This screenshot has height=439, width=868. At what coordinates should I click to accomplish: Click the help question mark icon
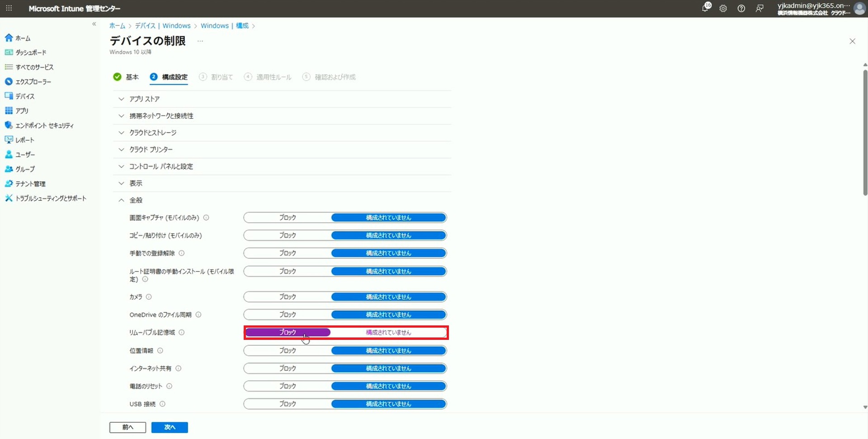pos(741,9)
